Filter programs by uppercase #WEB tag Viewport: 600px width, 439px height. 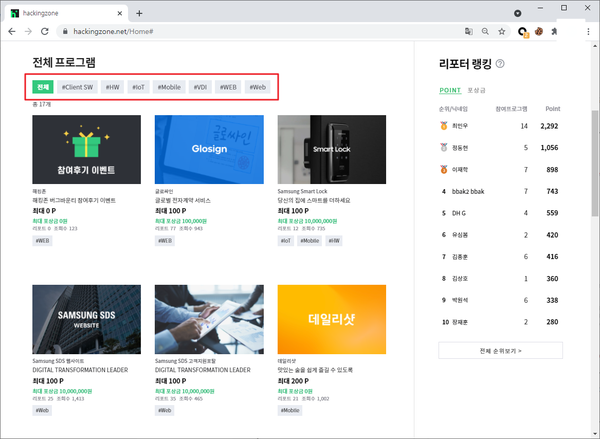coord(228,87)
